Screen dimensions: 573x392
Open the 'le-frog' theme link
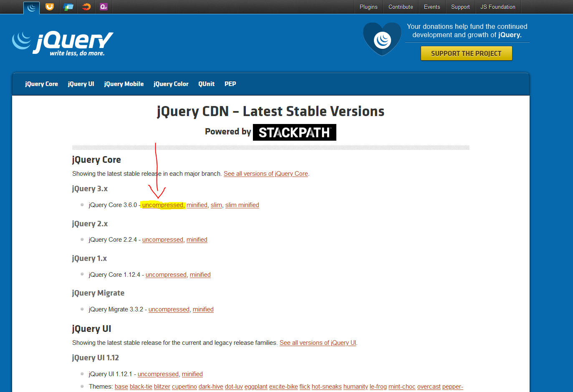378,387
